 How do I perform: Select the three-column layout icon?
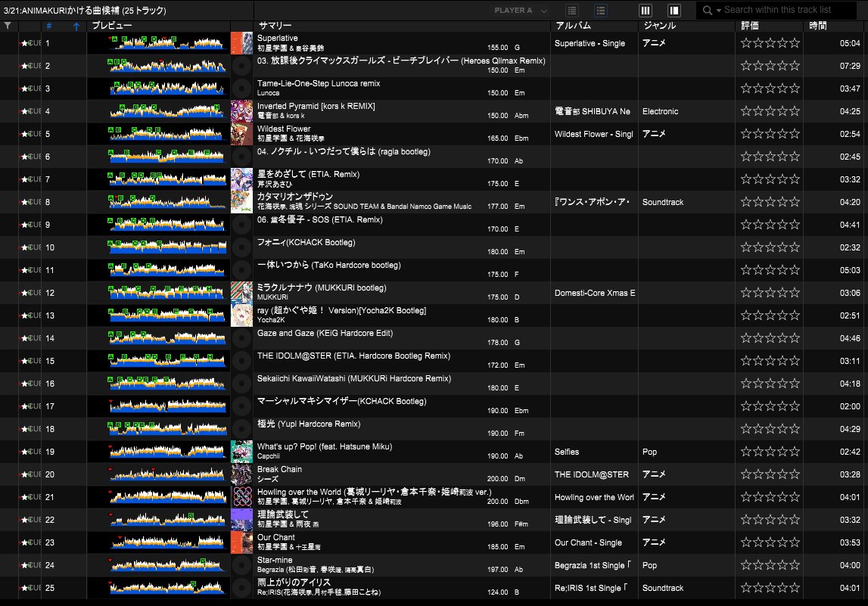(646, 11)
